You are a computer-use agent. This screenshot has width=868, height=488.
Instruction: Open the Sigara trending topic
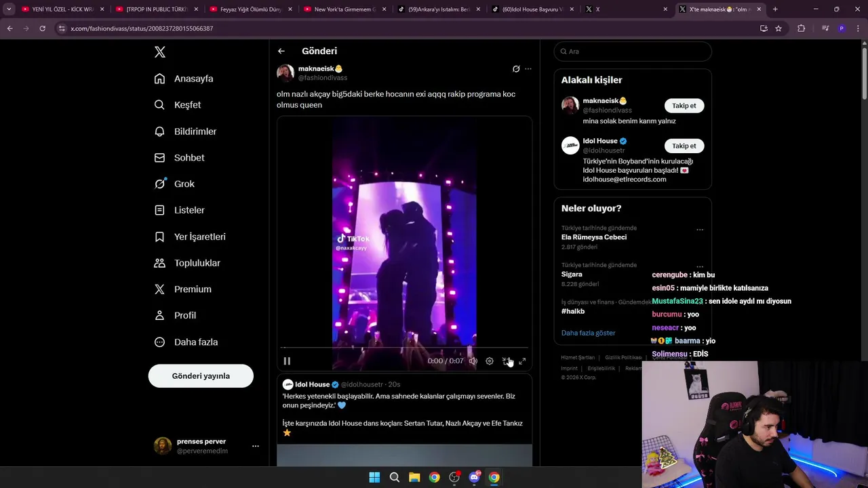(x=572, y=274)
